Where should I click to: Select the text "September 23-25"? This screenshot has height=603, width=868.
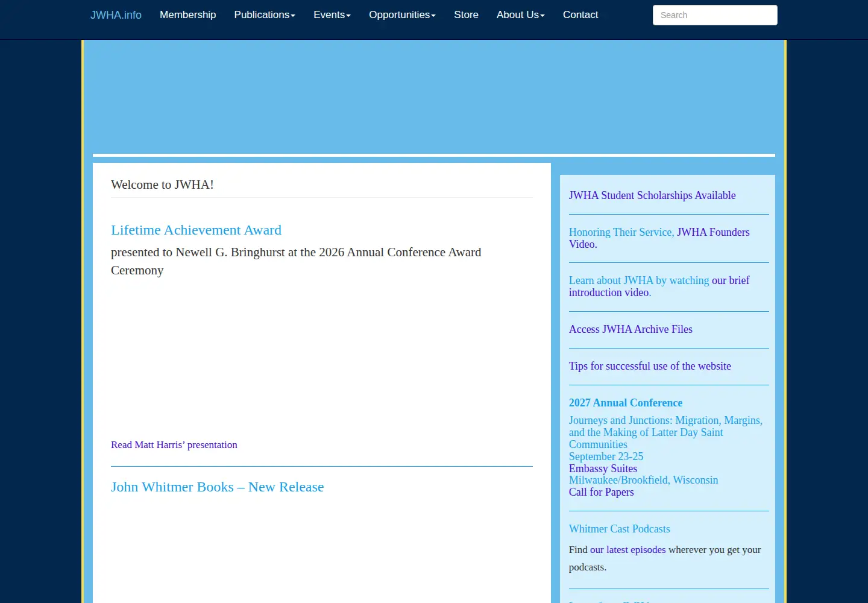click(x=606, y=456)
